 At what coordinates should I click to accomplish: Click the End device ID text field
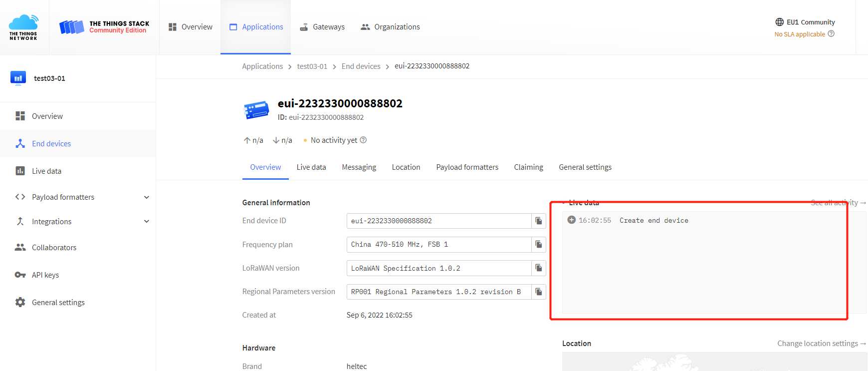pos(438,221)
